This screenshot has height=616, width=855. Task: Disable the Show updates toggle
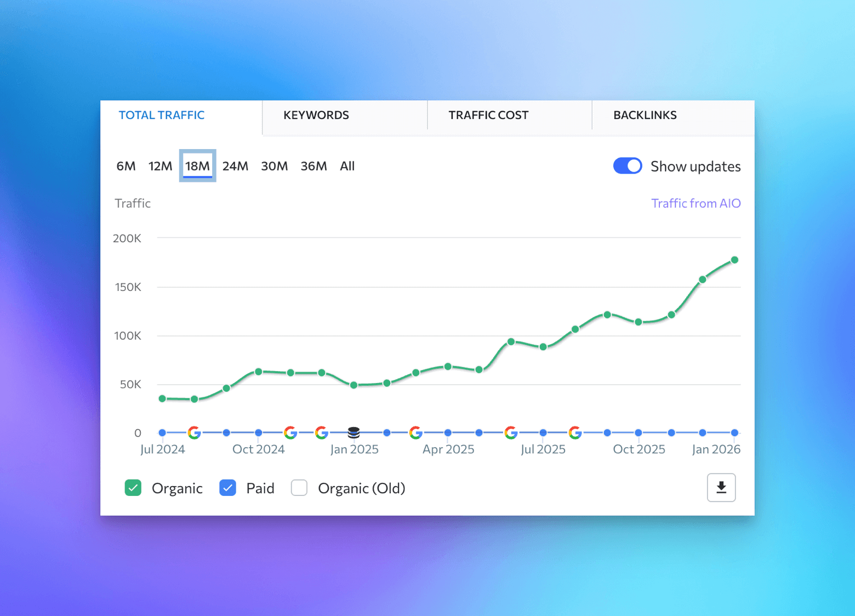[627, 166]
